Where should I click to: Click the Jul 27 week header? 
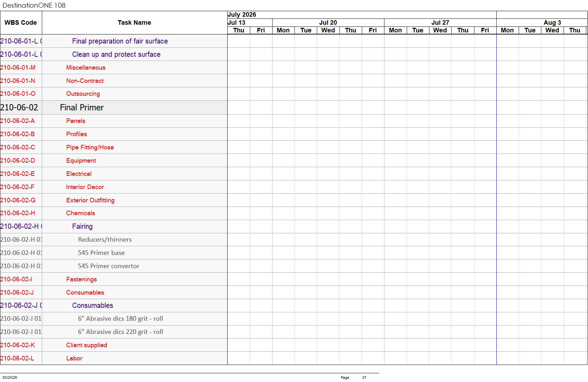tap(440, 23)
